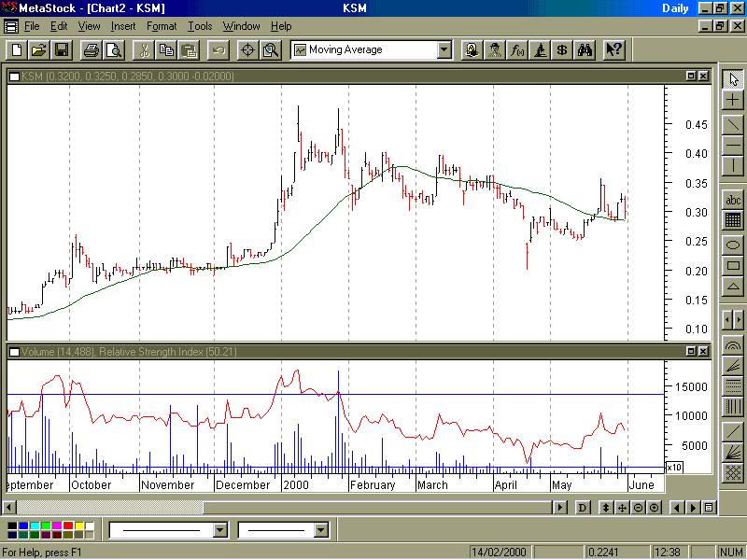
Task: Click the New chart toolbar icon
Action: [x=17, y=49]
